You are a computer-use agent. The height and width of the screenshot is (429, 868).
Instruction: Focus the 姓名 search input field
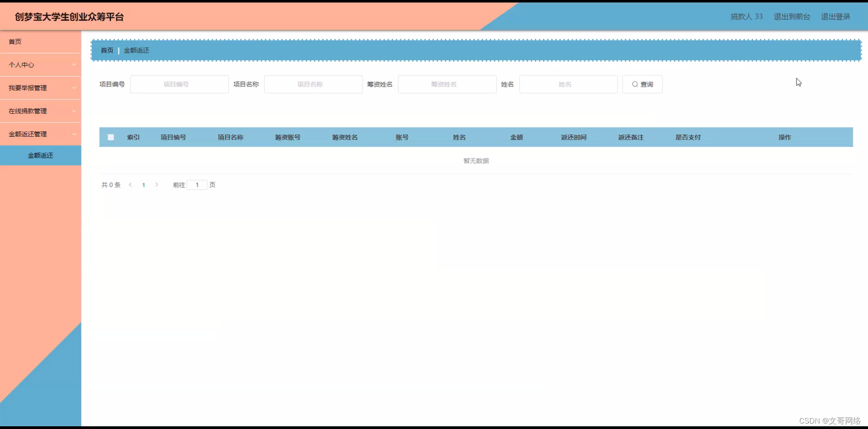pos(568,84)
